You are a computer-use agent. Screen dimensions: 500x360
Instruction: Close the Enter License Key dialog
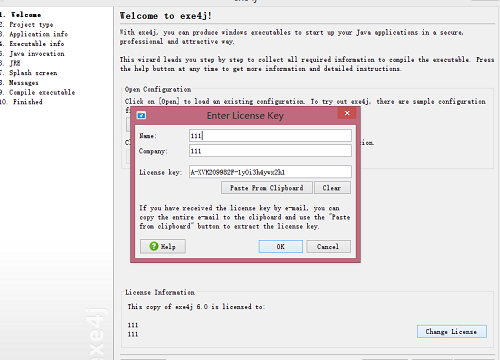pyautogui.click(x=347, y=113)
